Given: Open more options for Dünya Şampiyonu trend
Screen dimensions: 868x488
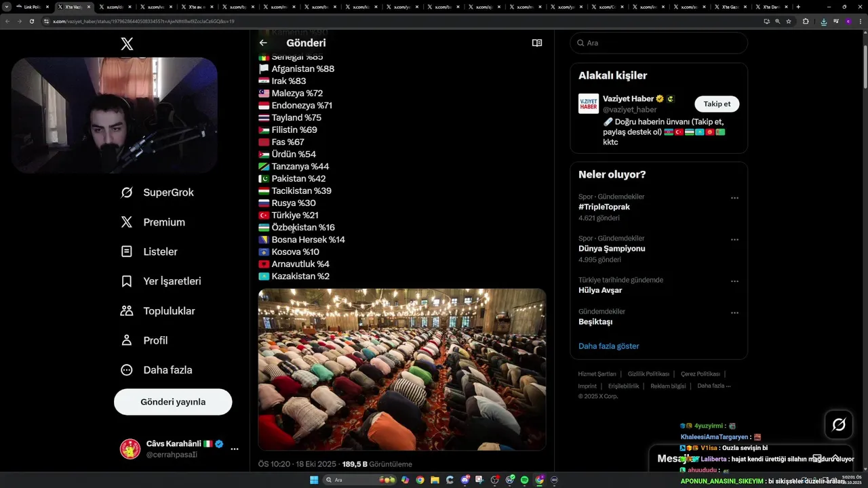Looking at the screenshot, I should [x=734, y=240].
